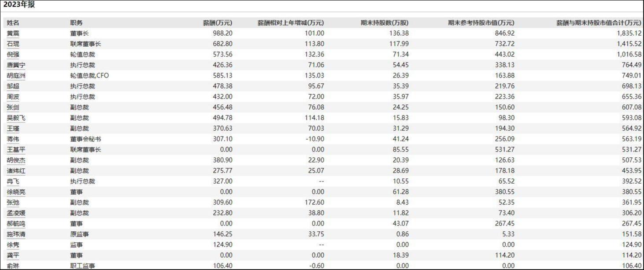Image resolution: width=644 pixels, height=270 pixels.
Task: Click the 姓名 column header
Action: click(13, 23)
